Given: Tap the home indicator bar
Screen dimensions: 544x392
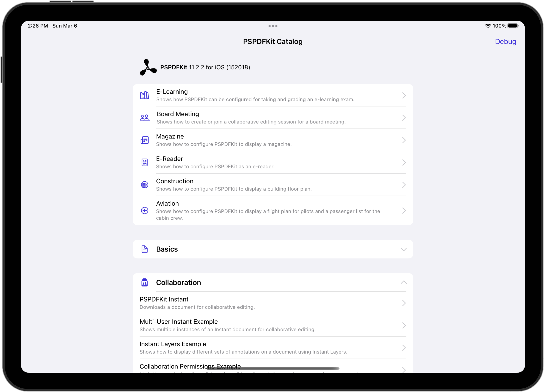Looking at the screenshot, I should click(x=273, y=368).
